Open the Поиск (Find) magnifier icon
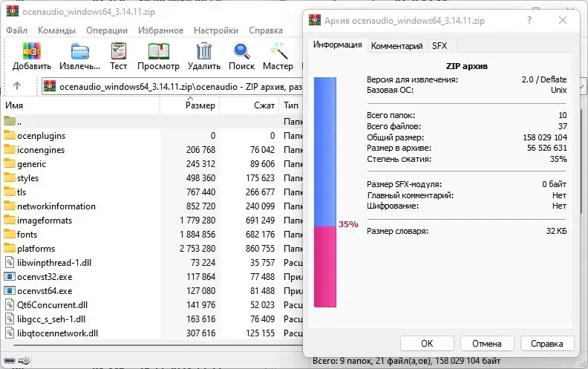The height and width of the screenshot is (369, 588). tap(241, 51)
